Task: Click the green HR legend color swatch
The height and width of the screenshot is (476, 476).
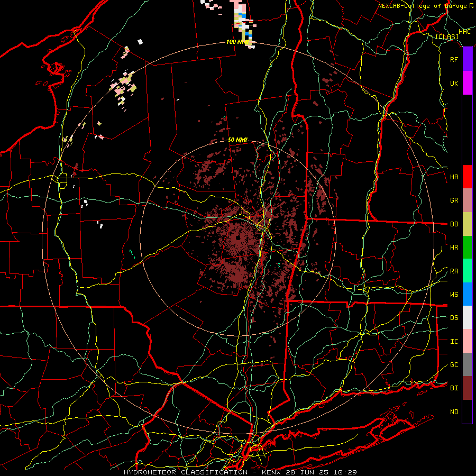Action: click(x=467, y=248)
